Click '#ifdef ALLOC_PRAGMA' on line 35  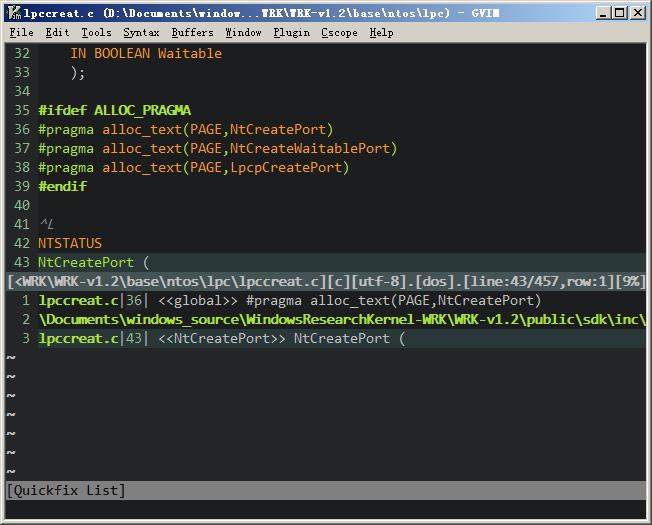pos(115,110)
